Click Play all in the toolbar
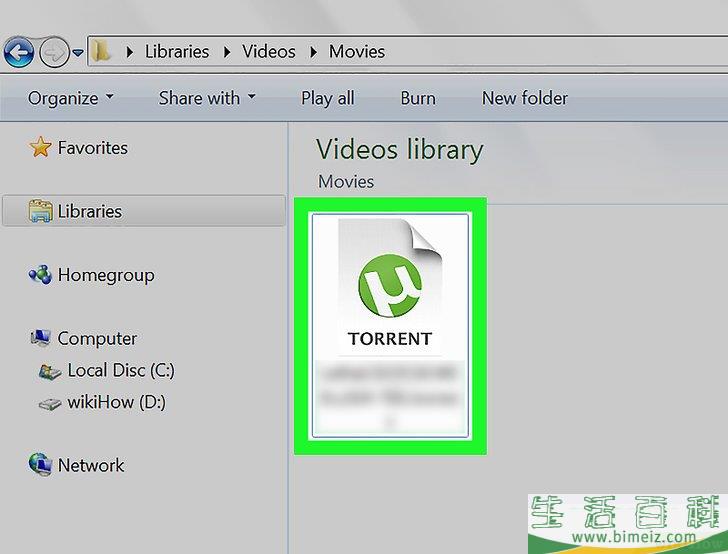Image resolution: width=728 pixels, height=554 pixels. [x=328, y=98]
